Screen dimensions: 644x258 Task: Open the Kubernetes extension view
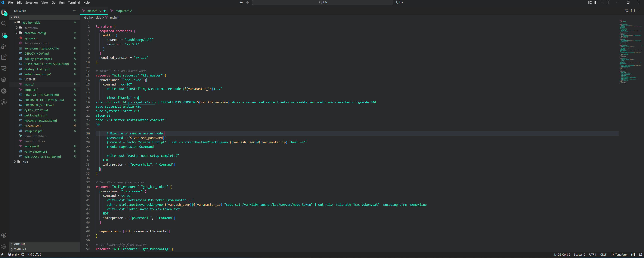click(x=4, y=91)
